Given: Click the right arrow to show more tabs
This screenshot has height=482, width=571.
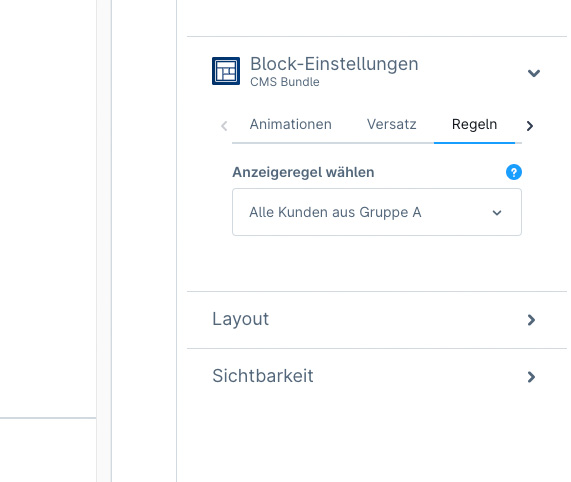Looking at the screenshot, I should point(529,126).
